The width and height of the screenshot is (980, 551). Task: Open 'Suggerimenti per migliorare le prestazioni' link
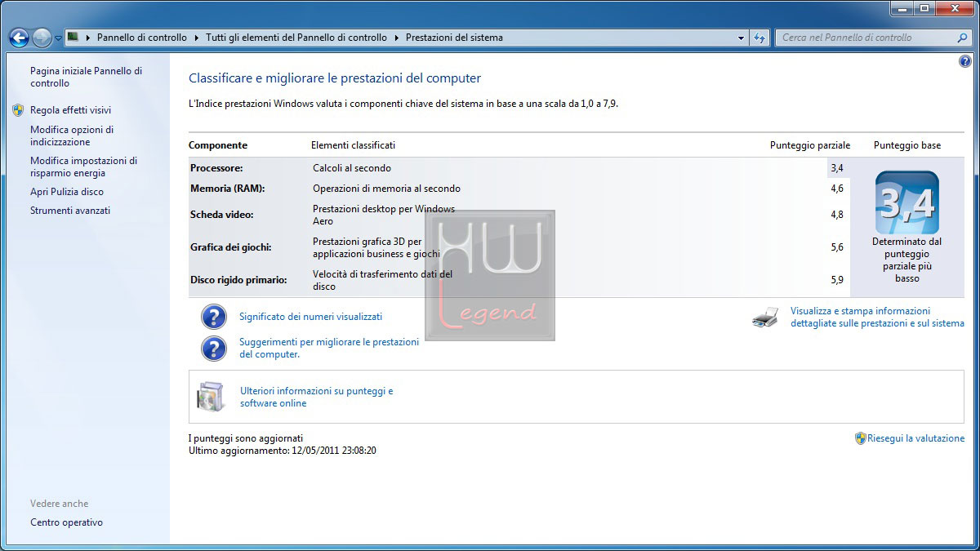tap(329, 348)
